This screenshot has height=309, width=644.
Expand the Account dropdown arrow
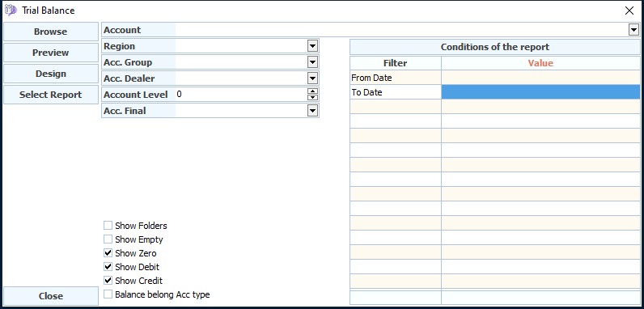tap(634, 30)
